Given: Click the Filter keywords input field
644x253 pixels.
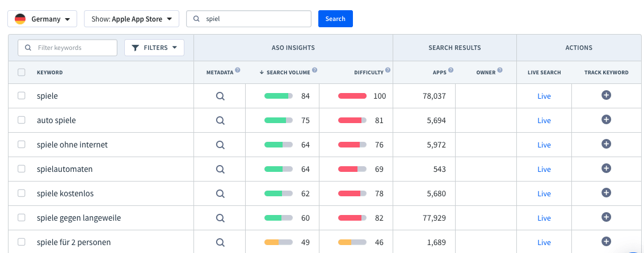Looking at the screenshot, I should click(68, 48).
